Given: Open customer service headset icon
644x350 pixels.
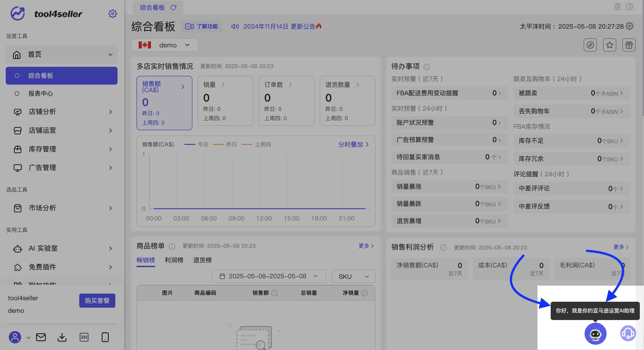Looking at the screenshot, I should [x=628, y=333].
